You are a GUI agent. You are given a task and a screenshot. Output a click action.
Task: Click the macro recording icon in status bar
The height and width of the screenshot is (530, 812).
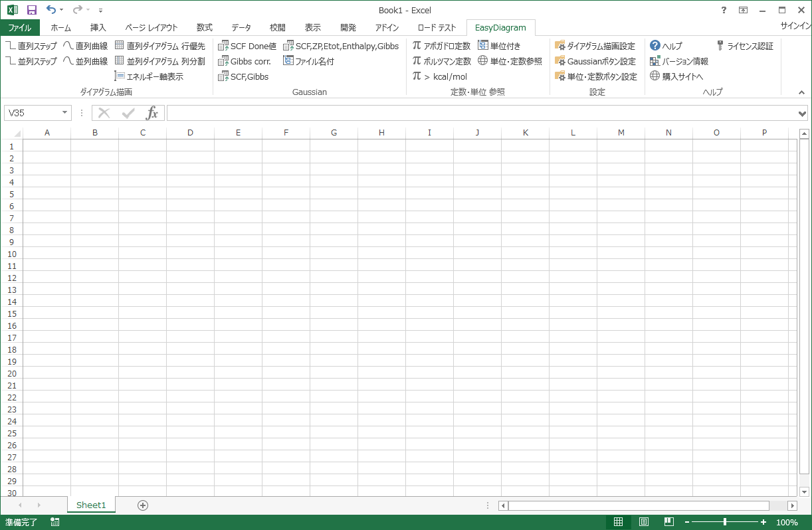point(55,523)
